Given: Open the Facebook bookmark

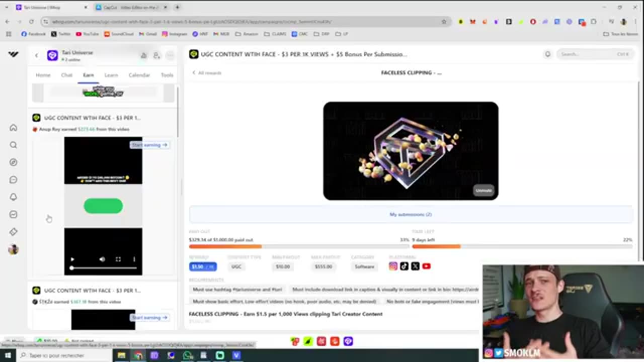Looking at the screenshot, I should 34,34.
